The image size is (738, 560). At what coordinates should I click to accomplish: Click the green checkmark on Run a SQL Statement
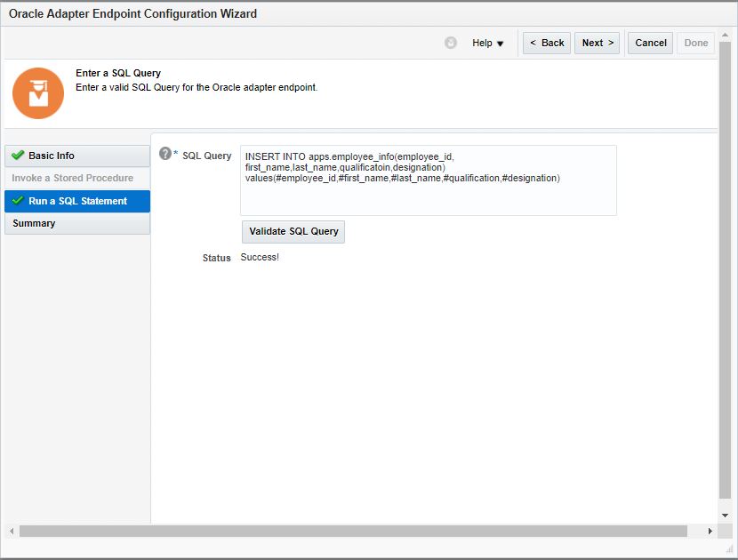point(18,201)
